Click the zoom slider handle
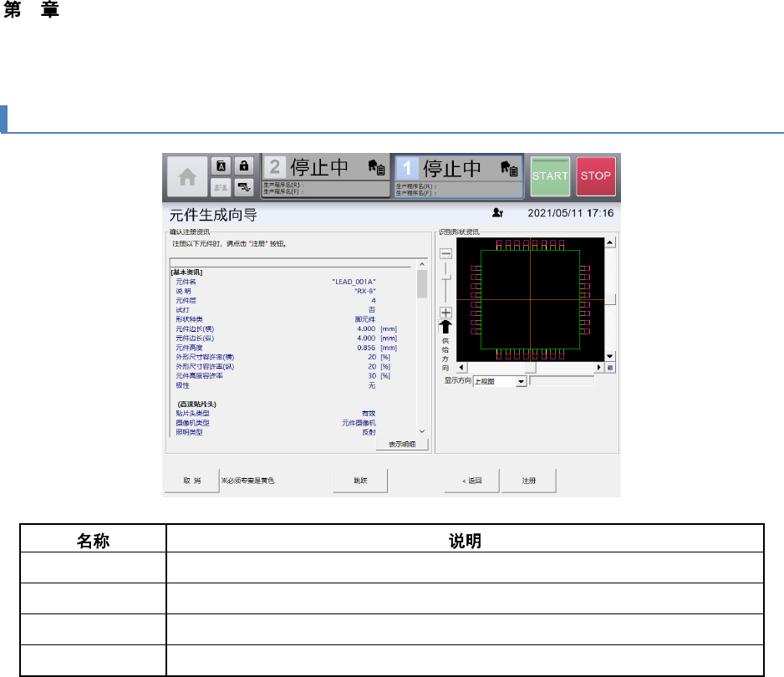Image resolution: width=784 pixels, height=677 pixels. [x=445, y=277]
